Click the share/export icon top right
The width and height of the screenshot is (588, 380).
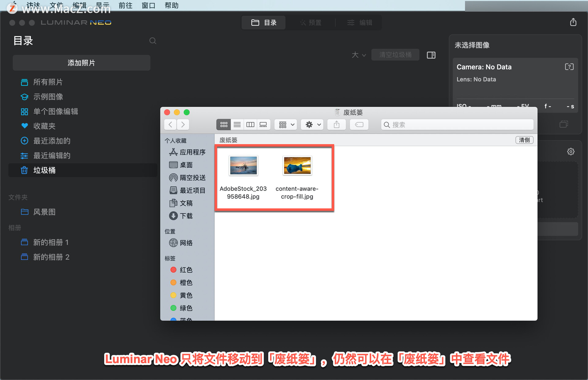[573, 23]
